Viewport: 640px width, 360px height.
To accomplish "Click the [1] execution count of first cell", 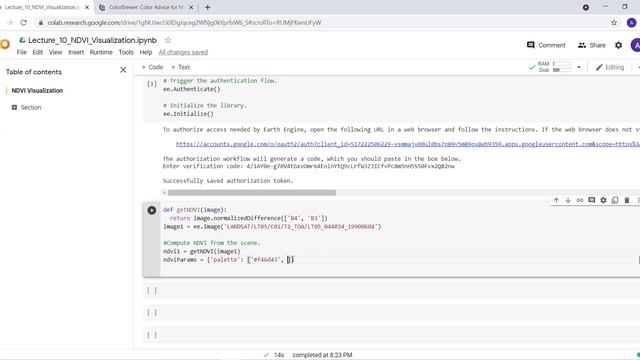I will [151, 84].
